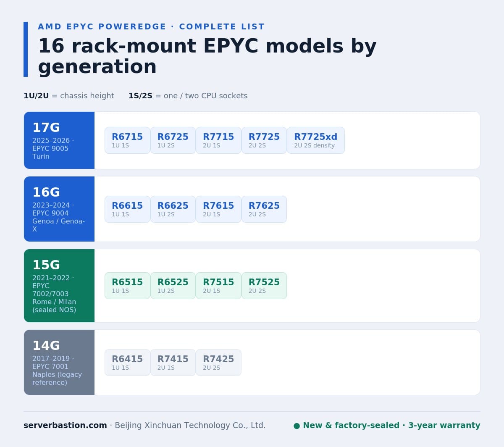Click the '1S/2S = one / two CPU sockets' legend

pos(188,96)
